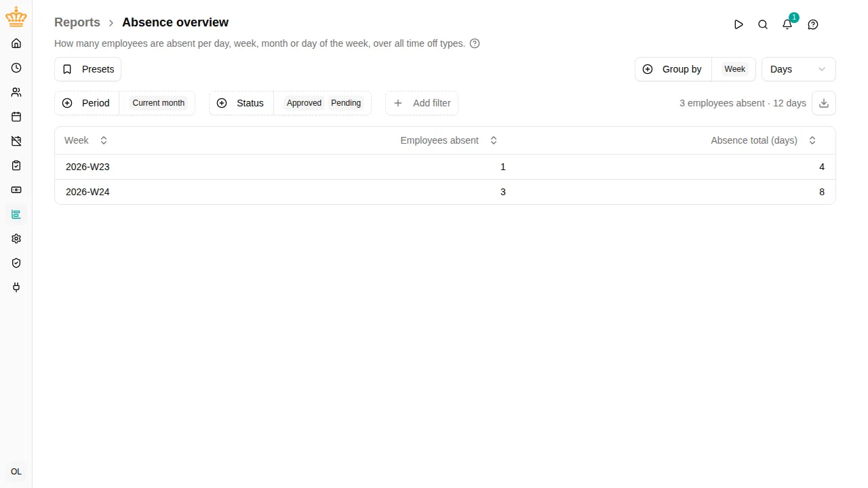The height and width of the screenshot is (488, 868).
Task: Open notifications bell with badge
Action: click(x=787, y=24)
